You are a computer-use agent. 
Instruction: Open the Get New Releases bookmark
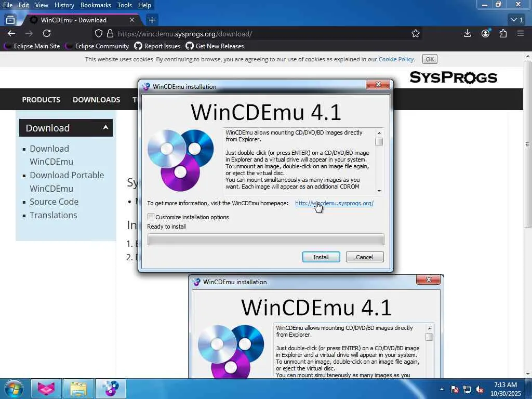(215, 46)
